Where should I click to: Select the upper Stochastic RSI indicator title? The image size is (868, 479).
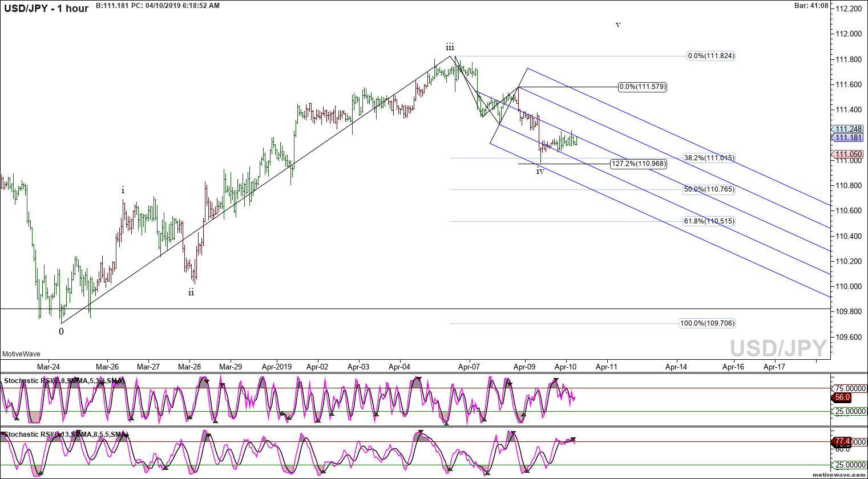pos(64,381)
